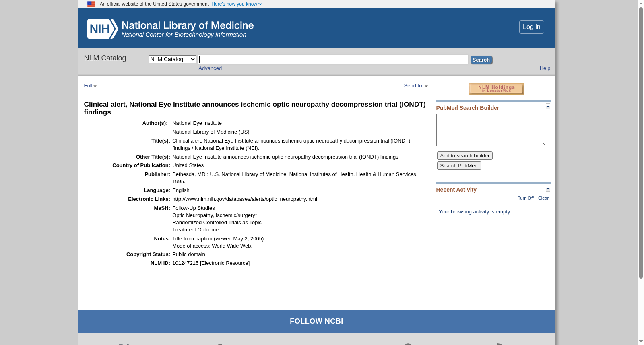Viewport: 644px width, 345px height.
Task: Click United States country value
Action: [188, 165]
